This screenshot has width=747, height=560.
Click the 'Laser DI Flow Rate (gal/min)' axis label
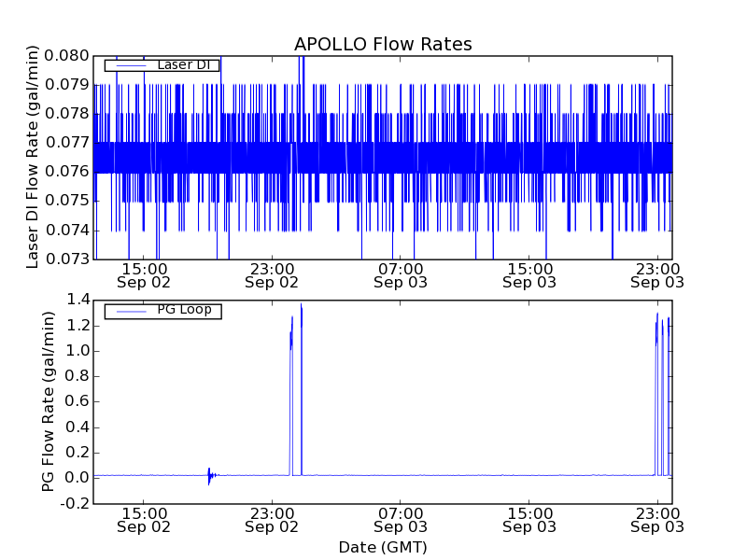tap(32, 157)
